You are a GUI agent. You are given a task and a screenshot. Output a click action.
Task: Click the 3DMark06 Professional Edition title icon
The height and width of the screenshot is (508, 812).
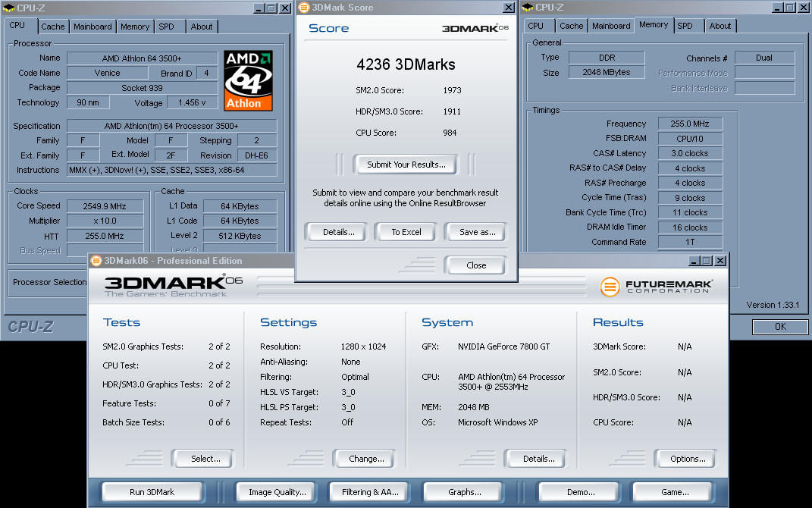(96, 261)
